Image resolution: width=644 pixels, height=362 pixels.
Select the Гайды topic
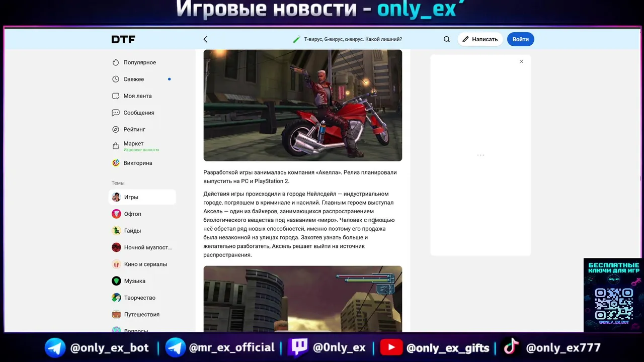pyautogui.click(x=132, y=231)
